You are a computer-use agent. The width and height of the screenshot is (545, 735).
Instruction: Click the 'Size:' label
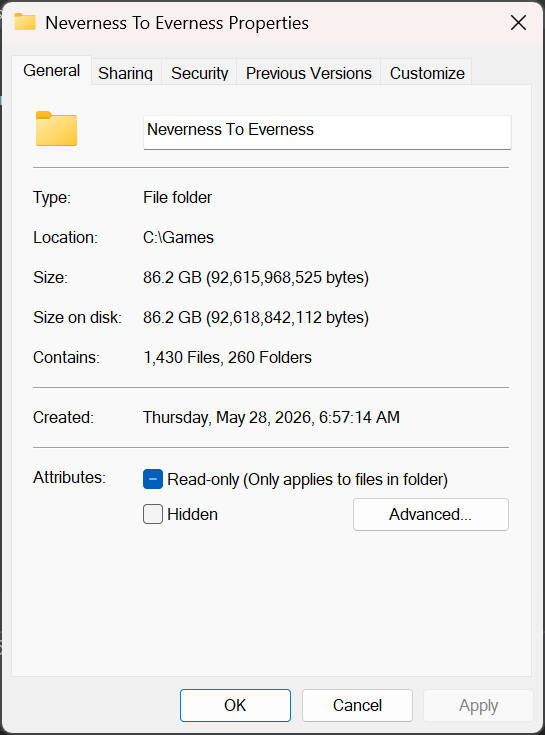click(x=50, y=278)
